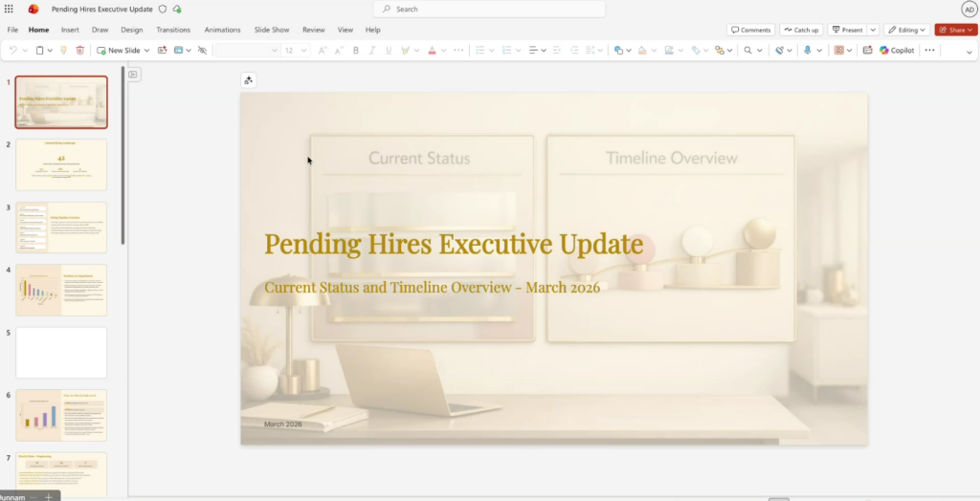Click the Text Highlight Color icon

click(405, 50)
